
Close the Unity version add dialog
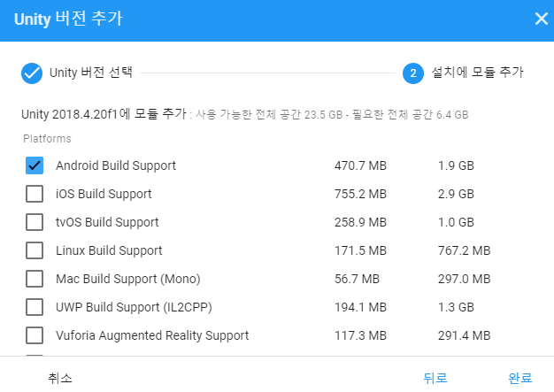(542, 19)
